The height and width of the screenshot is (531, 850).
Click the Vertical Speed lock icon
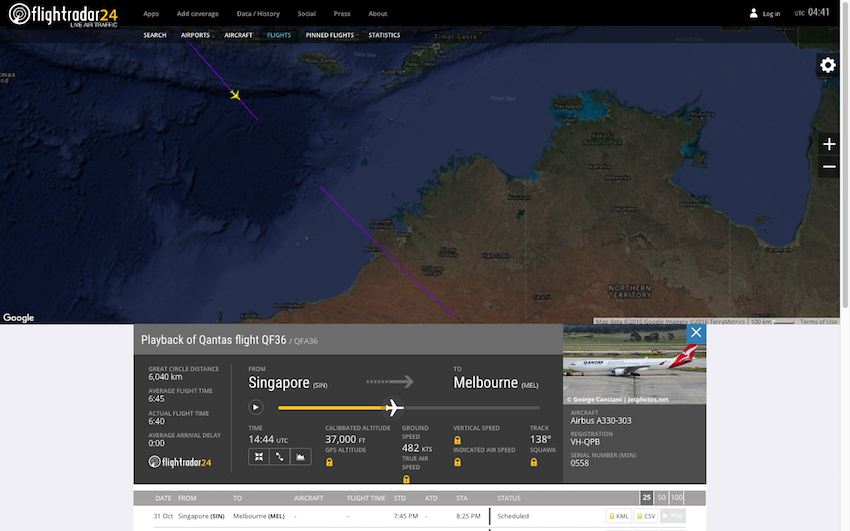(457, 440)
